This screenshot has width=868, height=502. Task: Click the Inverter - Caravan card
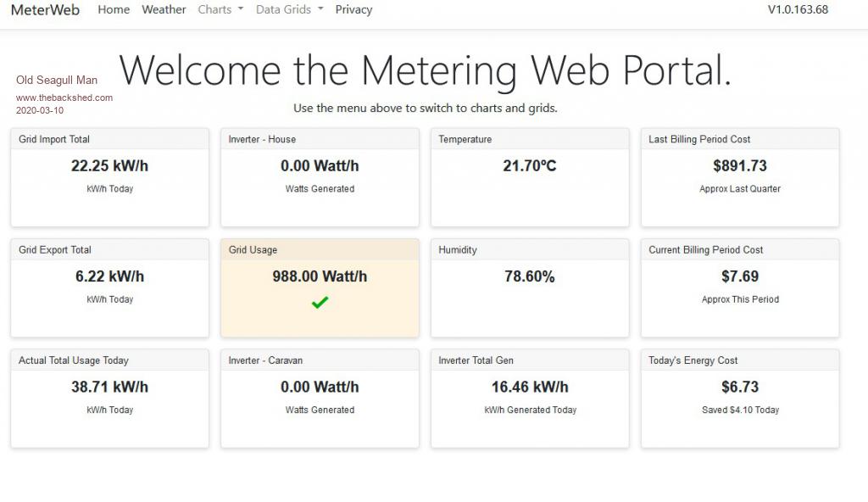tap(320, 398)
